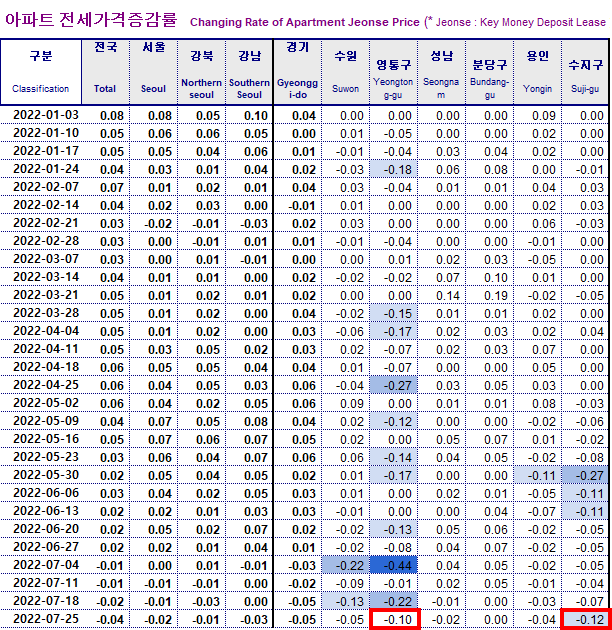Click Suwon -0.13 value on 2022-07-18
The height and width of the screenshot is (630, 612).
[346, 601]
